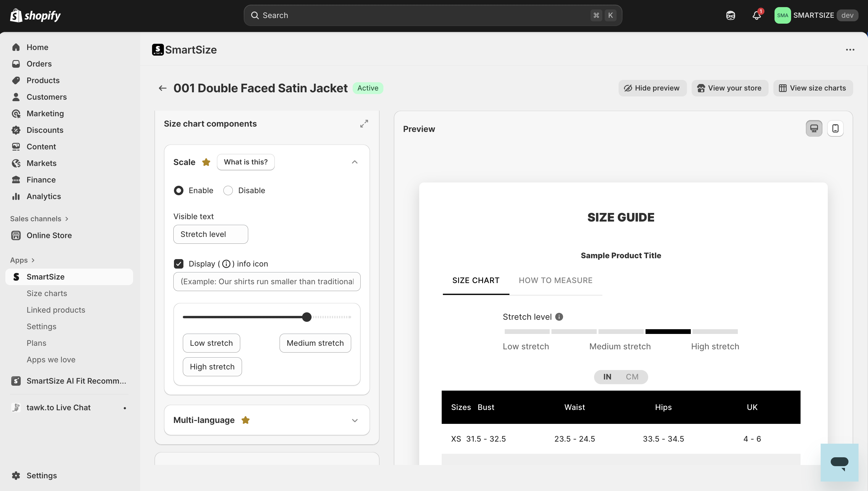This screenshot has width=868, height=491.
Task: Open the tawk.to chat bubble widget
Action: click(x=839, y=462)
